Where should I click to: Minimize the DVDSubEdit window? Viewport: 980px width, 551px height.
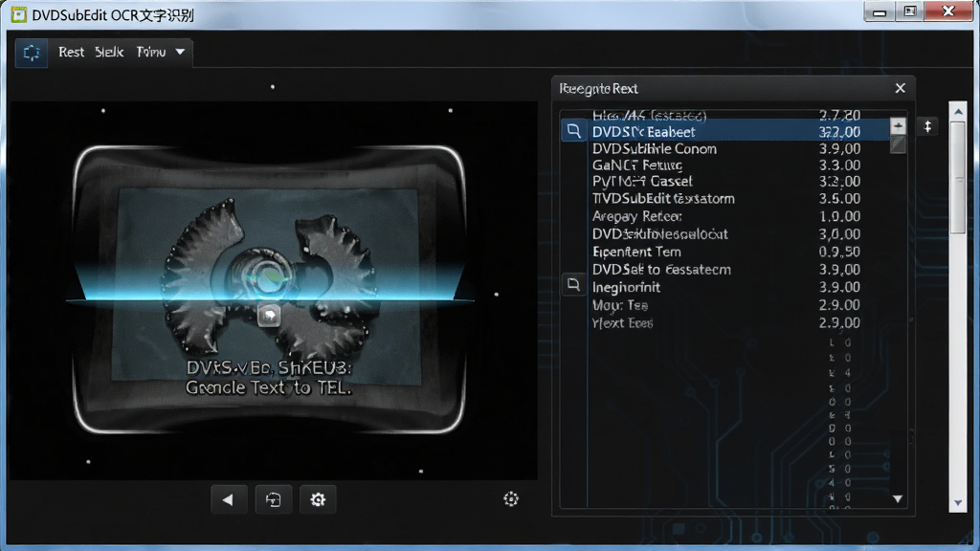880,11
